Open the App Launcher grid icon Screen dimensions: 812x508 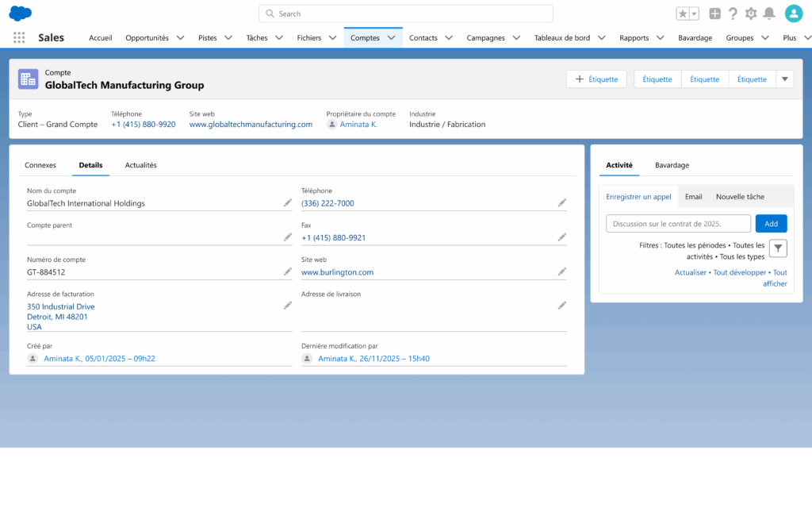19,37
